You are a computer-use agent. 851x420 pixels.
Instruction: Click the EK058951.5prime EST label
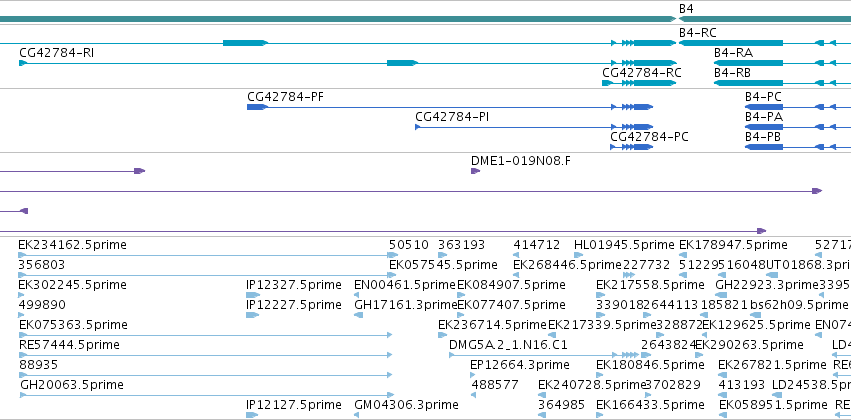773,405
